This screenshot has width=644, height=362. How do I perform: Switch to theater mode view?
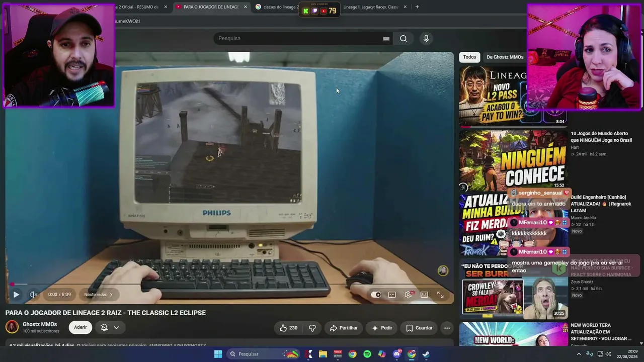(x=424, y=295)
